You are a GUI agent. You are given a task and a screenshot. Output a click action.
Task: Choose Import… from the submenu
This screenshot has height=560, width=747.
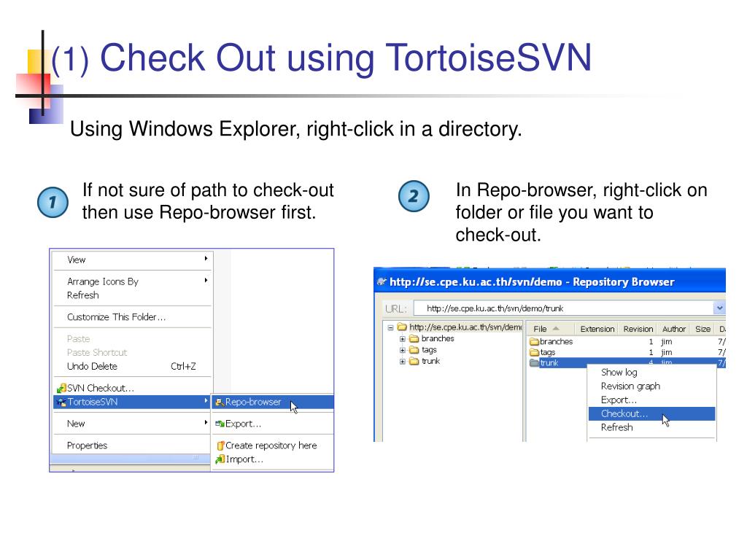point(273,459)
